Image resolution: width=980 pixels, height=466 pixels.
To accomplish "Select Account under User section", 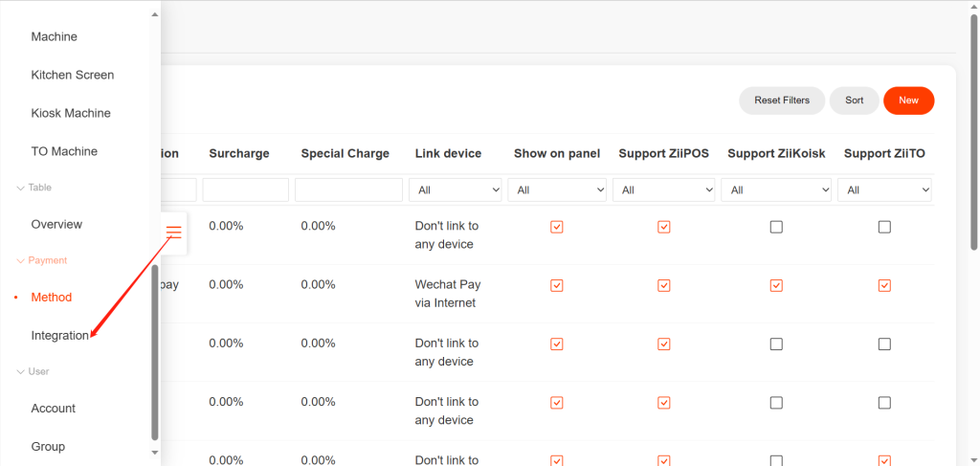I will click(x=53, y=409).
